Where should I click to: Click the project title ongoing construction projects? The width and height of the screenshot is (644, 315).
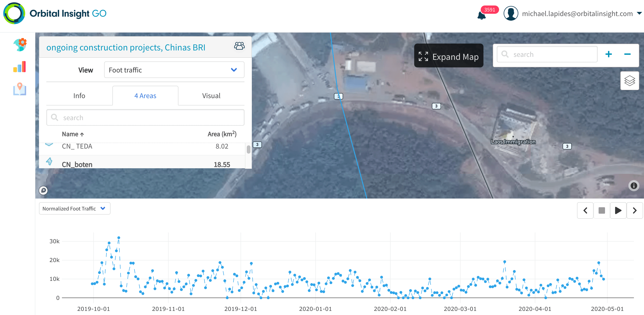point(126,47)
